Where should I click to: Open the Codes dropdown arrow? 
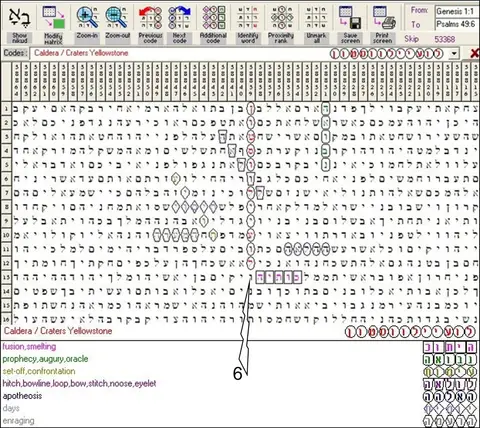[x=454, y=53]
